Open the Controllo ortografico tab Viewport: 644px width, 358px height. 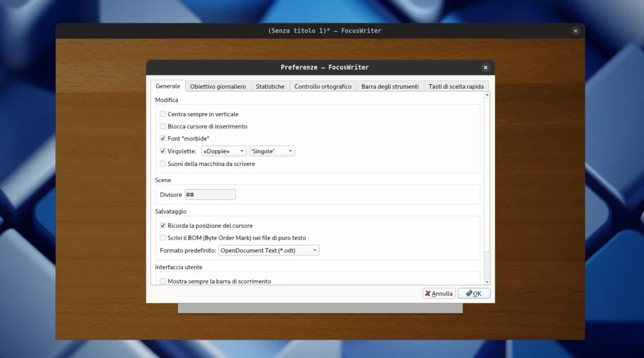323,87
